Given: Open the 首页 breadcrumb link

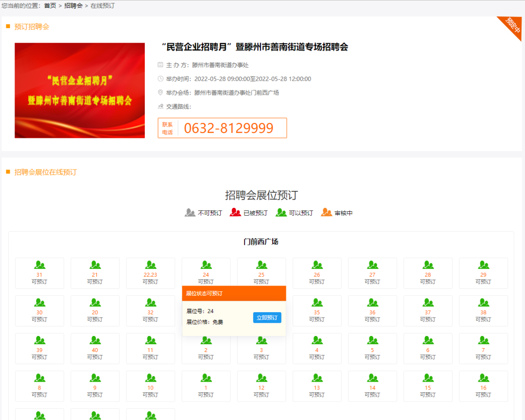Looking at the screenshot, I should [x=50, y=6].
